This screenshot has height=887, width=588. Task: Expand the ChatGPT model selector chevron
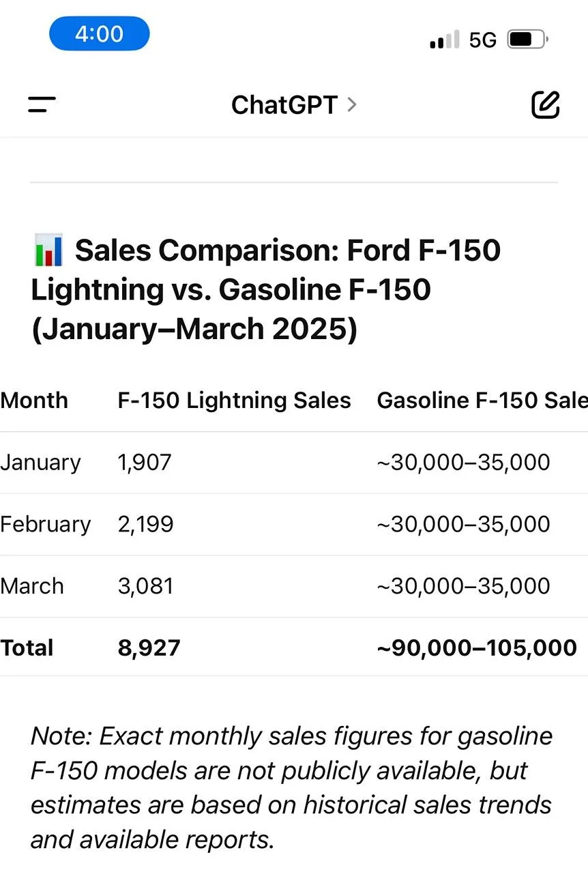pos(352,104)
